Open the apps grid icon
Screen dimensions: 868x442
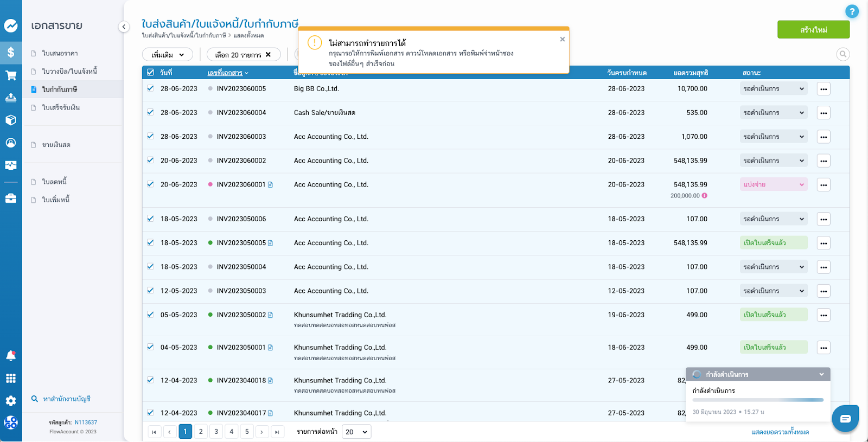click(x=11, y=379)
